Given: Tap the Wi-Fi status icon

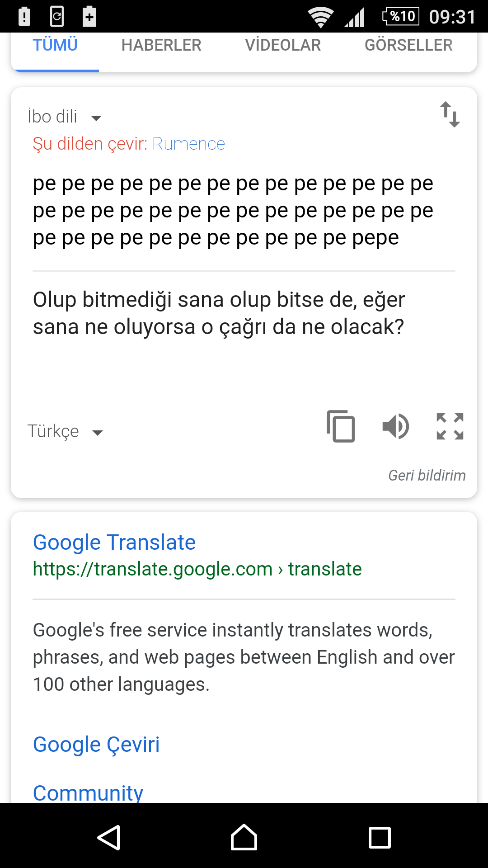Looking at the screenshot, I should 320,17.
